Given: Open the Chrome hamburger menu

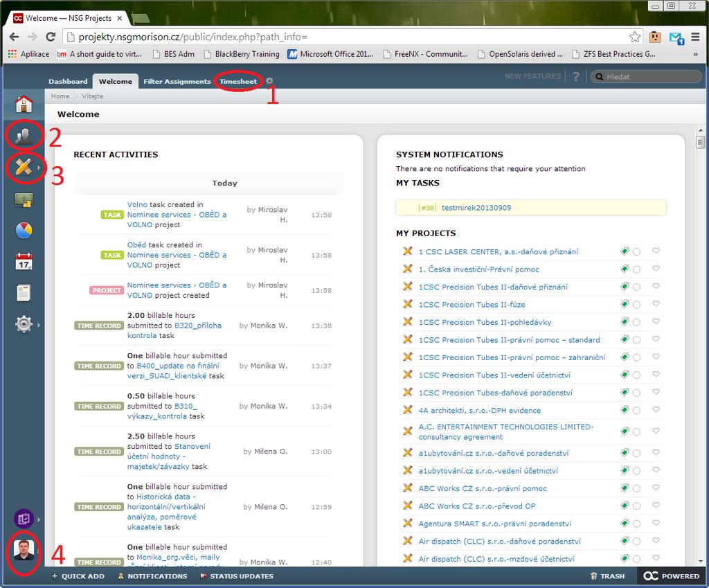Looking at the screenshot, I should pyautogui.click(x=695, y=37).
